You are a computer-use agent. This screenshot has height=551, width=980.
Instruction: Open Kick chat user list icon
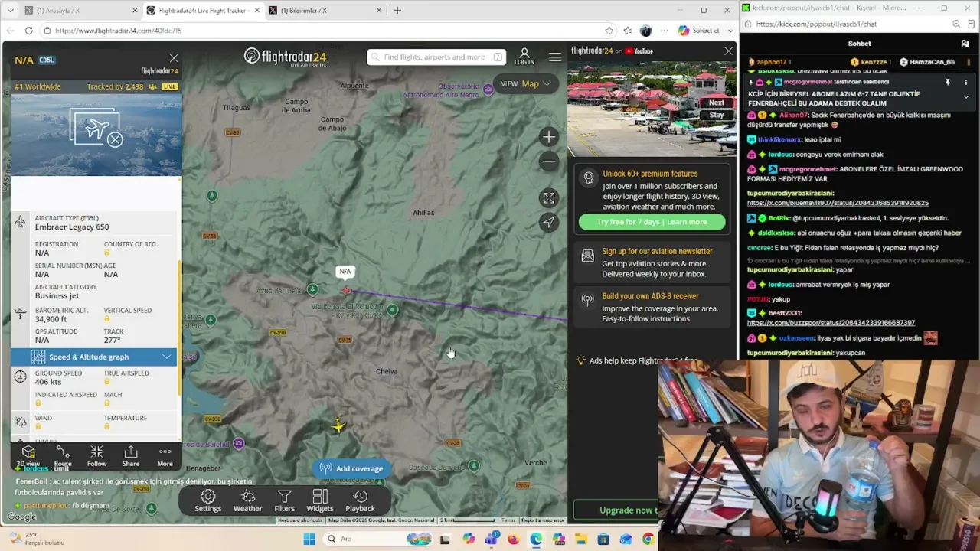(965, 44)
